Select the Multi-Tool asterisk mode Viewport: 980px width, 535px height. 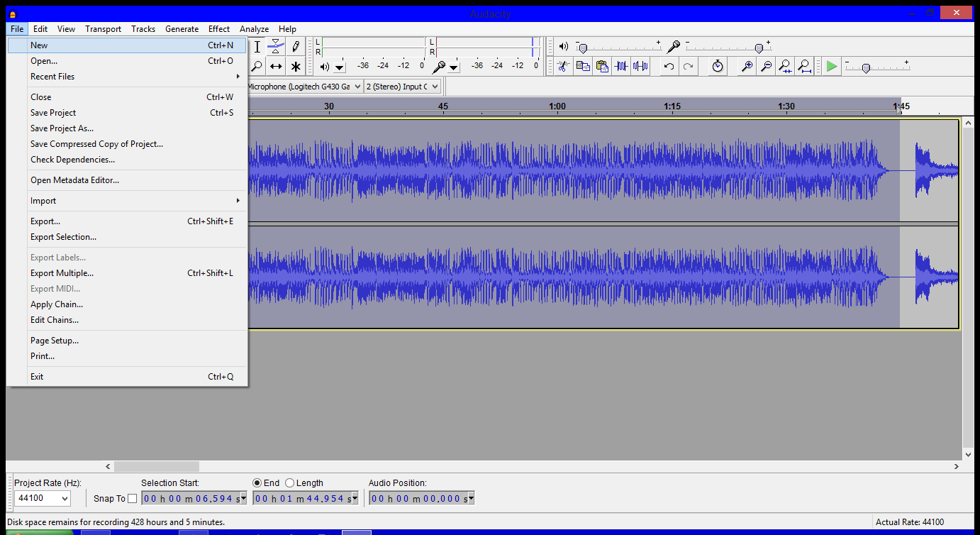click(296, 67)
